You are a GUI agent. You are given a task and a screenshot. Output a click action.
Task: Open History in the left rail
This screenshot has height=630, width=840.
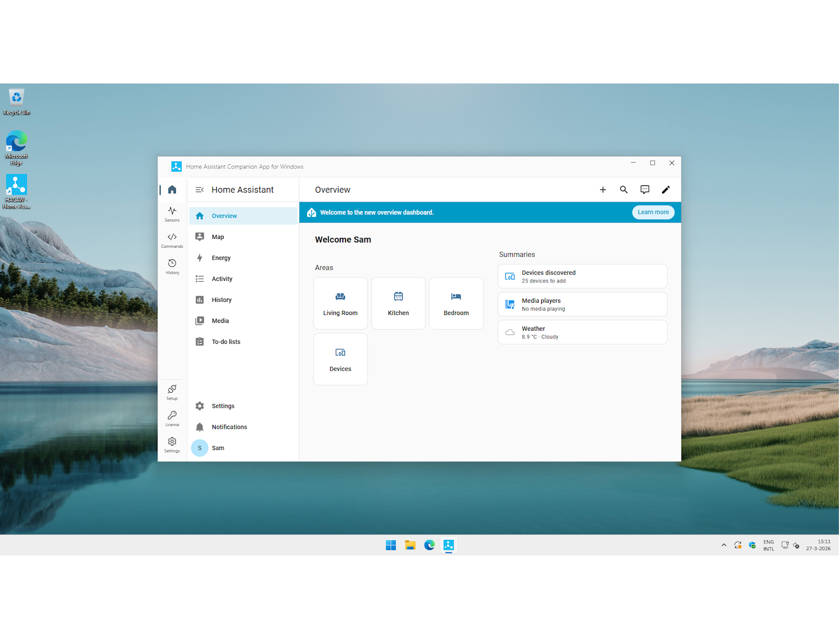[172, 267]
